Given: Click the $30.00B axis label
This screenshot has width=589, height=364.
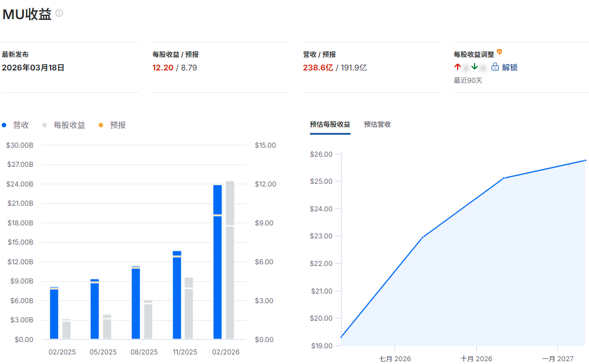Looking at the screenshot, I should [x=20, y=145].
